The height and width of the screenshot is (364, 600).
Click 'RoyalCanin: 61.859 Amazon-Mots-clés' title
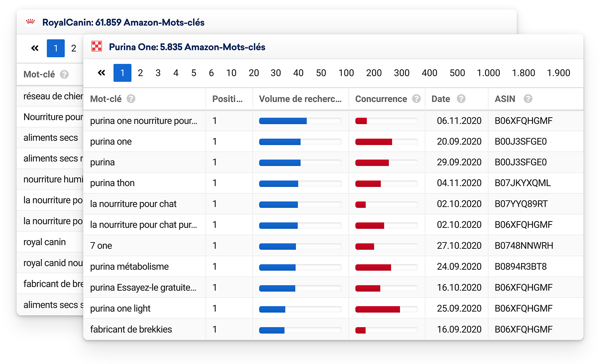coord(123,22)
